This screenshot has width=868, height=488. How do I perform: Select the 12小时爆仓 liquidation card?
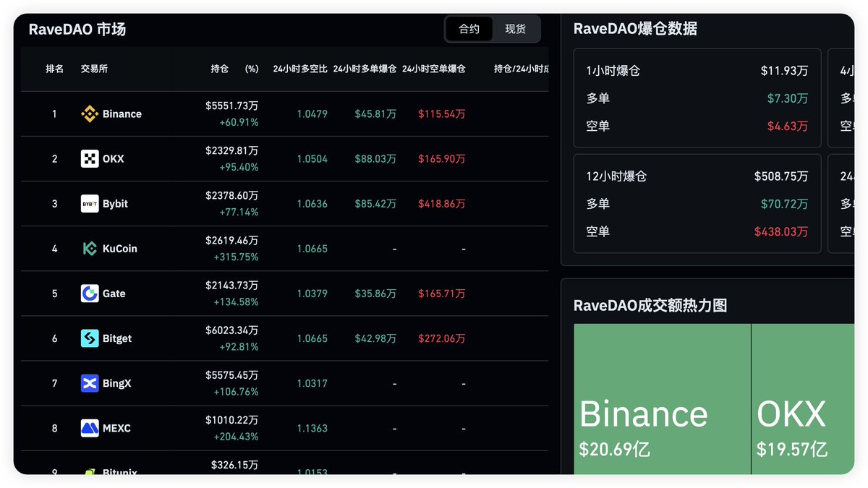697,203
